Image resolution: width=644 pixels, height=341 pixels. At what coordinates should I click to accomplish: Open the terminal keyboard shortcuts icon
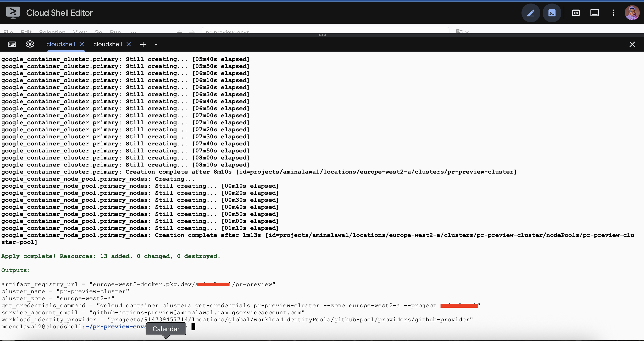(x=12, y=44)
